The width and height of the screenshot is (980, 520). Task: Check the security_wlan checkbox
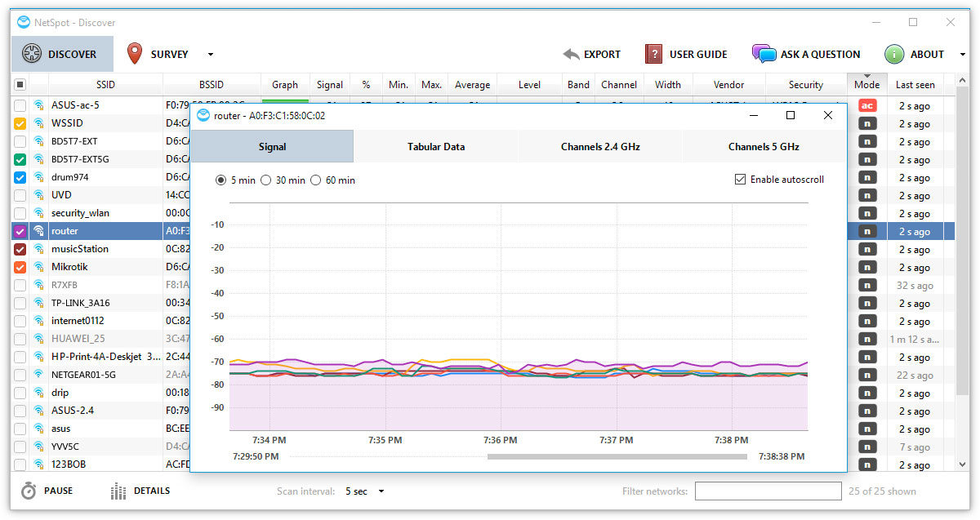pyautogui.click(x=20, y=213)
